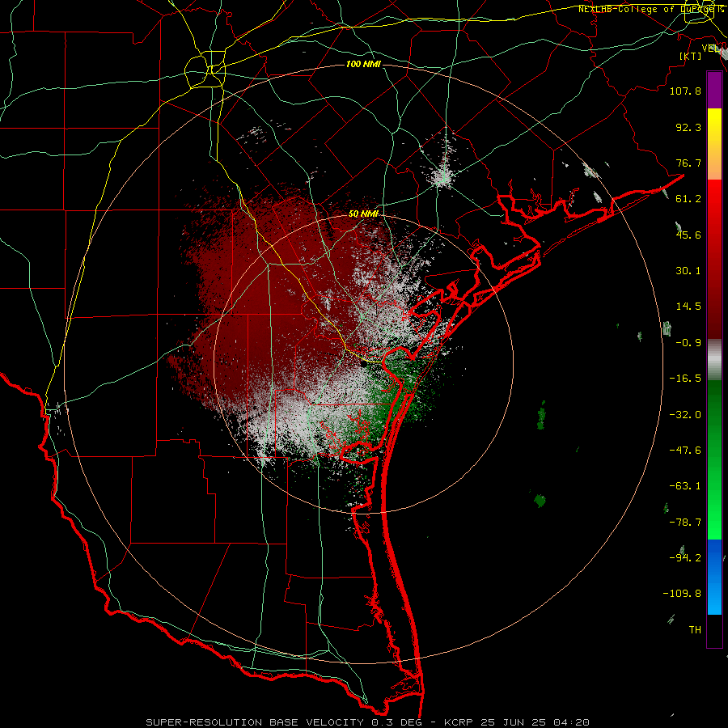This screenshot has height=728, width=728.
Task: Select the blue segment of the color bar
Action: (714, 577)
